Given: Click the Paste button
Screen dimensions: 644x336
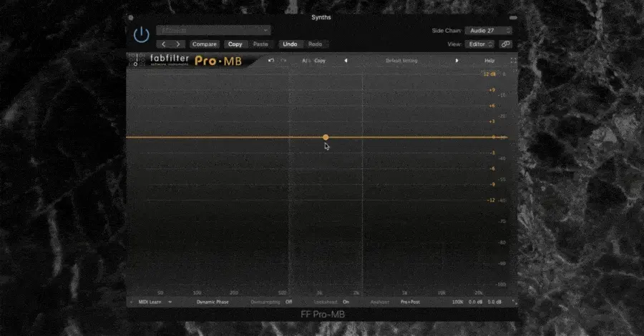Looking at the screenshot, I should (x=260, y=44).
